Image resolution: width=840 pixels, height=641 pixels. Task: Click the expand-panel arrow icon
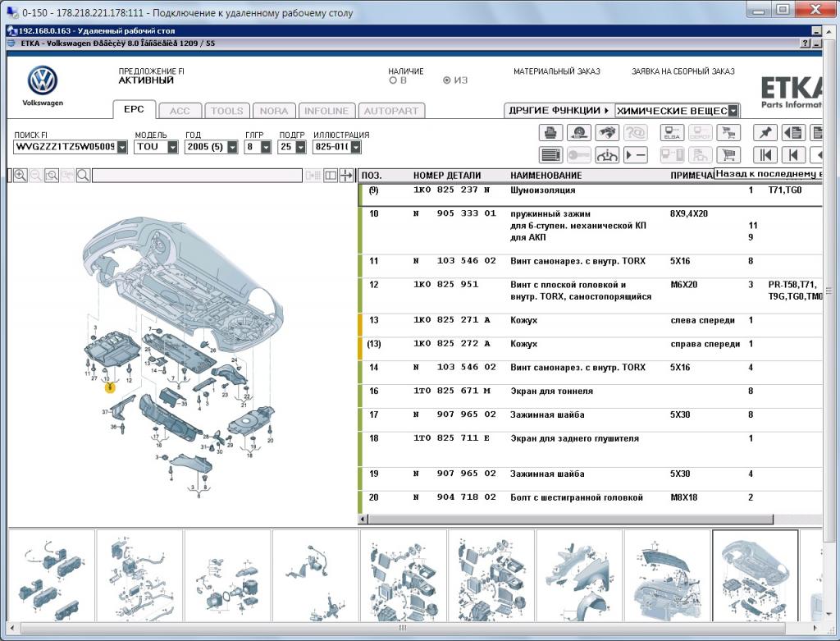(x=347, y=176)
